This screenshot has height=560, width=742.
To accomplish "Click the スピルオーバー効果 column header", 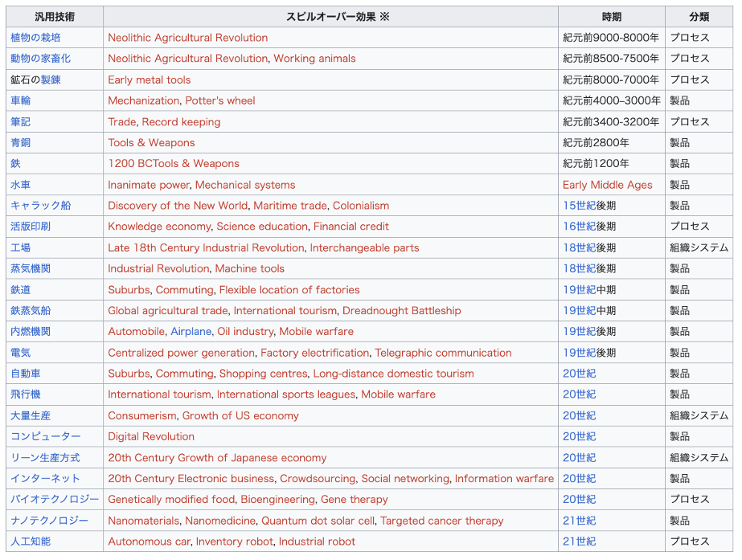I will (330, 17).
